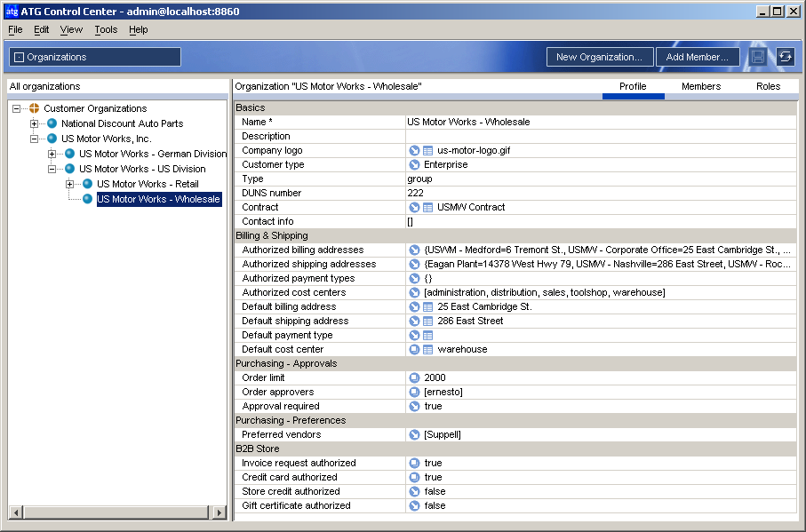The height and width of the screenshot is (532, 806).
Task: Click the arrow icon for Default shipping address
Action: (414, 321)
